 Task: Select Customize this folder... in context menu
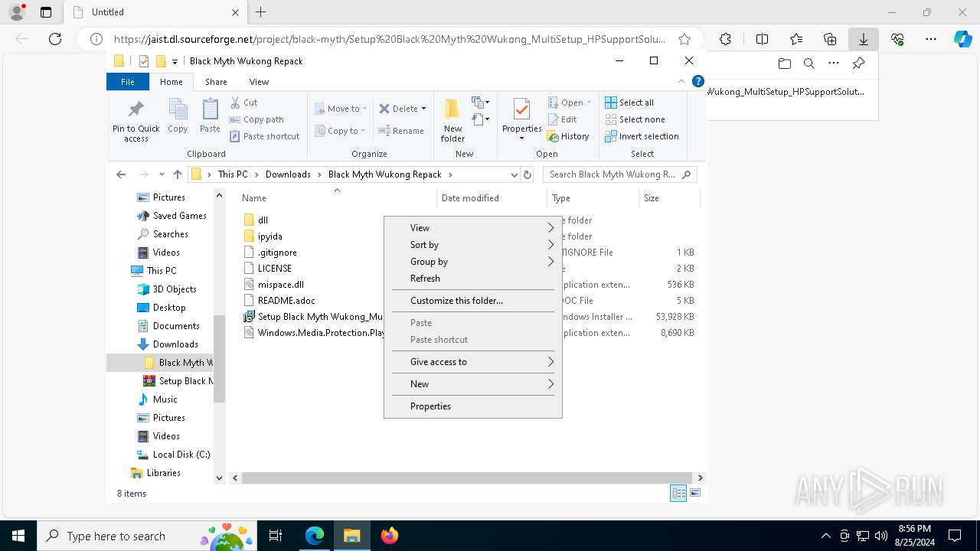472,301
